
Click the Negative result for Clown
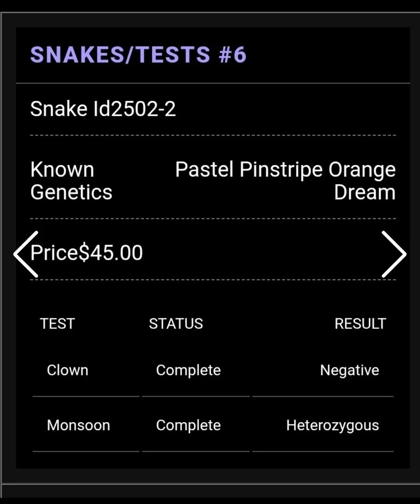tap(350, 370)
